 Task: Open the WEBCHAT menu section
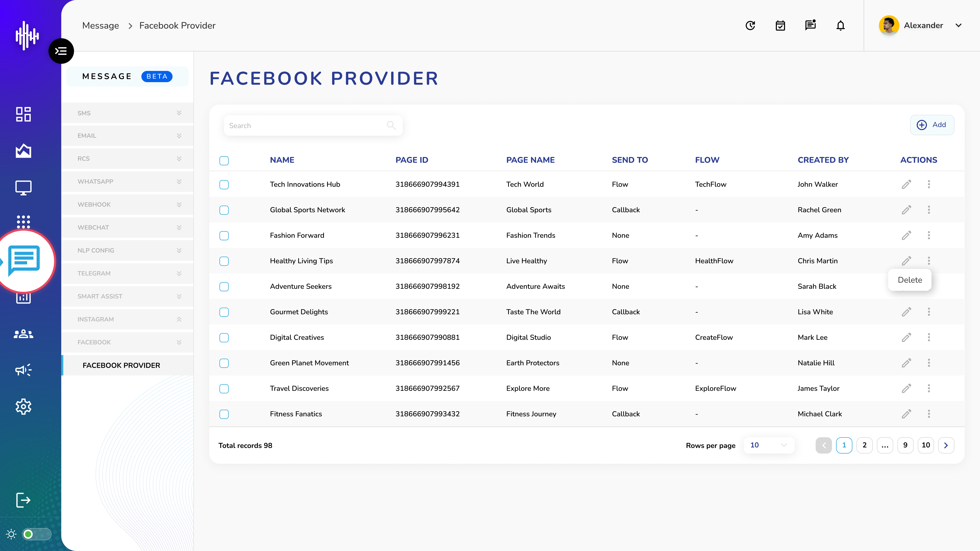click(127, 227)
